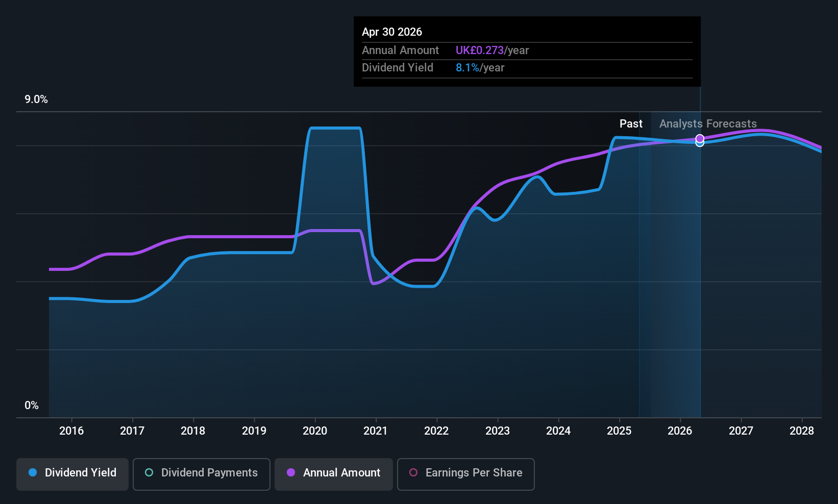Click the blue Dividend Yield legend dot
This screenshot has height=504, width=838.
click(x=33, y=472)
